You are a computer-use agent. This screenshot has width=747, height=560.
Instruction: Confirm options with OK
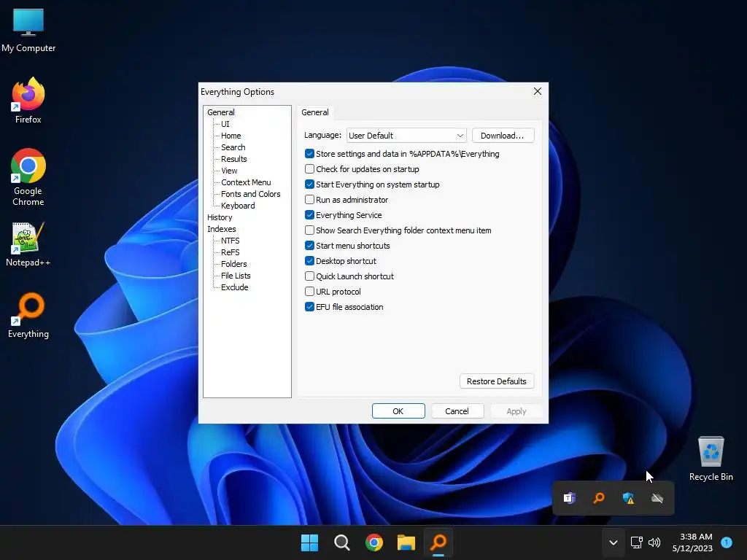click(398, 411)
